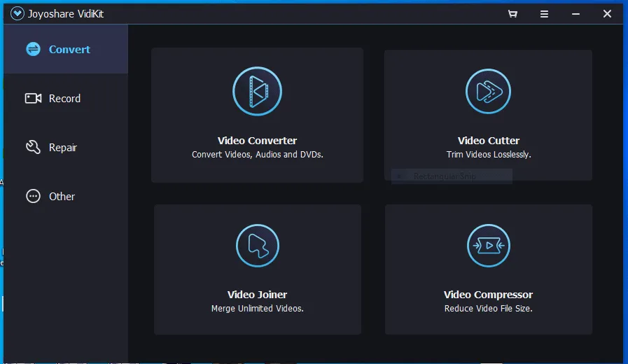Open the hamburger menu in title bar
Screen dimensions: 628x364
(x=544, y=14)
